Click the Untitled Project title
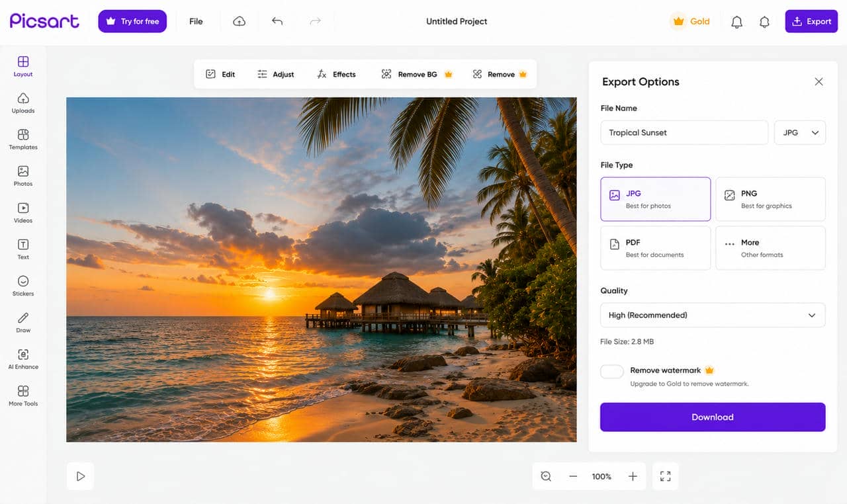The image size is (847, 504). (457, 21)
